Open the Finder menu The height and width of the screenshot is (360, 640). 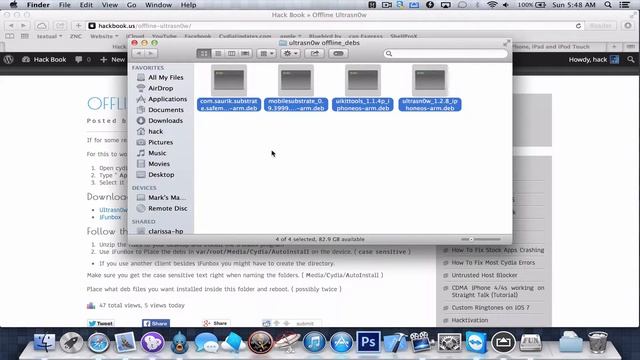38,5
